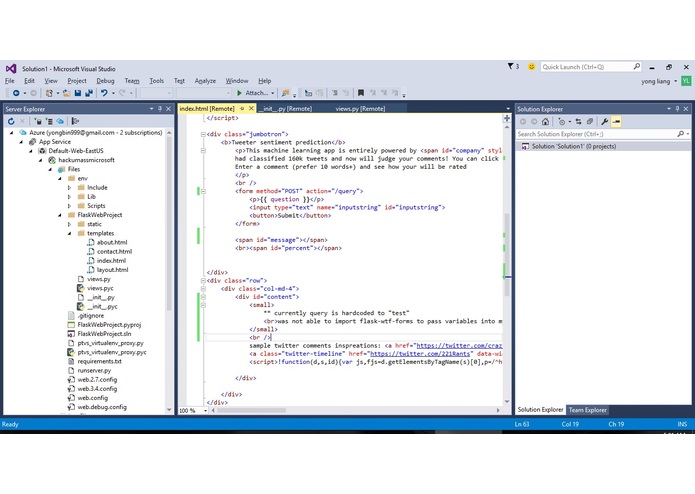Click the editor vertical scrollbar thumb
695x494 pixels.
coord(507,255)
